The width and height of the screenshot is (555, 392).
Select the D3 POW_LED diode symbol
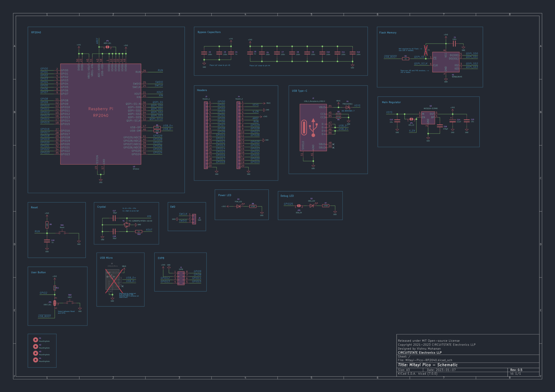[x=238, y=206]
